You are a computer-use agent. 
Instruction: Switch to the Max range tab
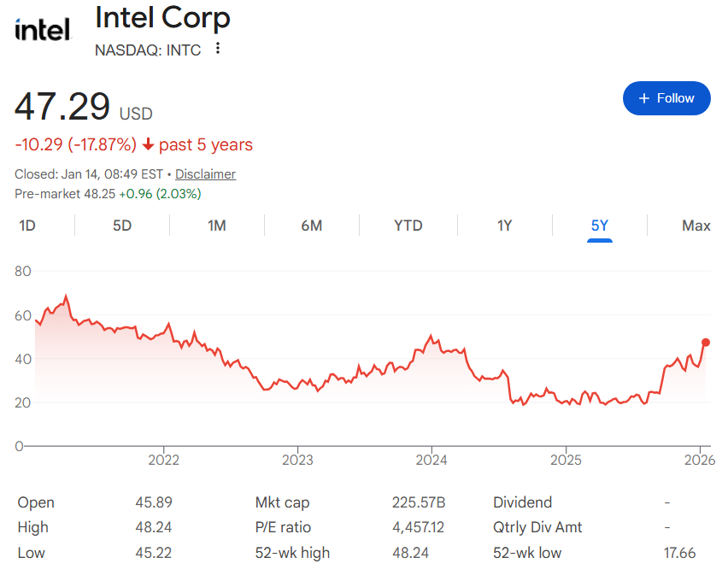696,226
